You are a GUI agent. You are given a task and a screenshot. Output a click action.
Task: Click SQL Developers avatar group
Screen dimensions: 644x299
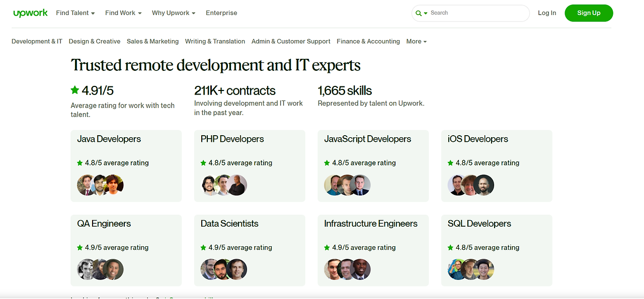tap(471, 270)
